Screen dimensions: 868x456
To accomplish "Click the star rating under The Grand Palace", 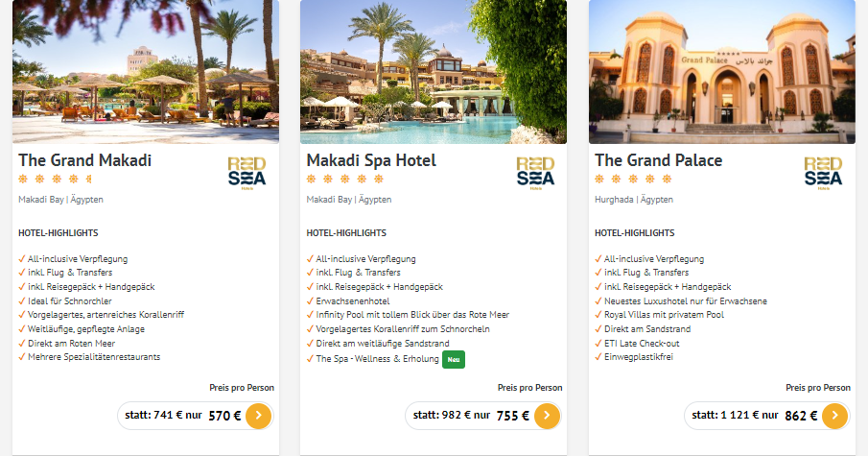I will coord(633,179).
